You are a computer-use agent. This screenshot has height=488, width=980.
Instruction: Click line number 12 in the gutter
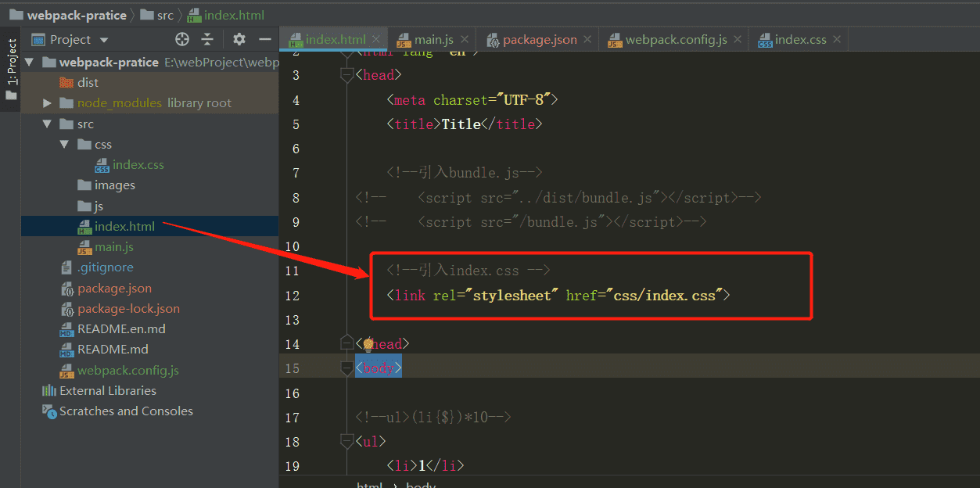(293, 296)
